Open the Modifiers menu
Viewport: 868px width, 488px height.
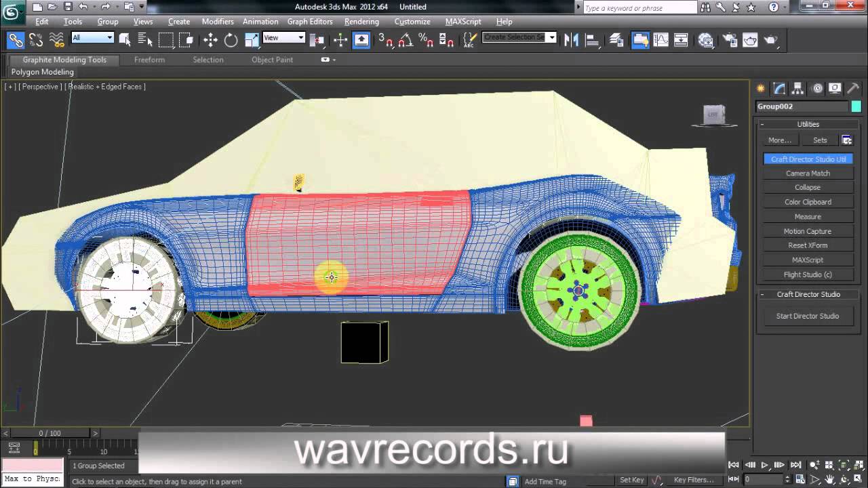tap(218, 22)
